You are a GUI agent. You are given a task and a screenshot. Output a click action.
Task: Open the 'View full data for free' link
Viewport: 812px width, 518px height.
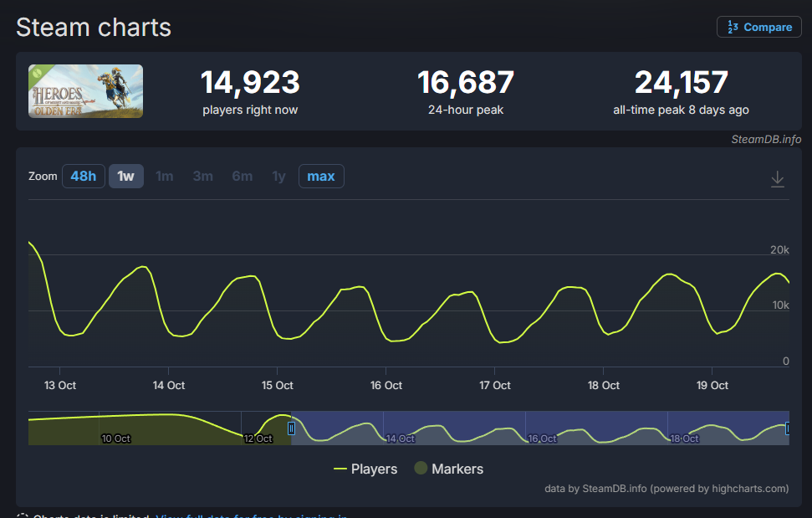pyautogui.click(x=252, y=515)
